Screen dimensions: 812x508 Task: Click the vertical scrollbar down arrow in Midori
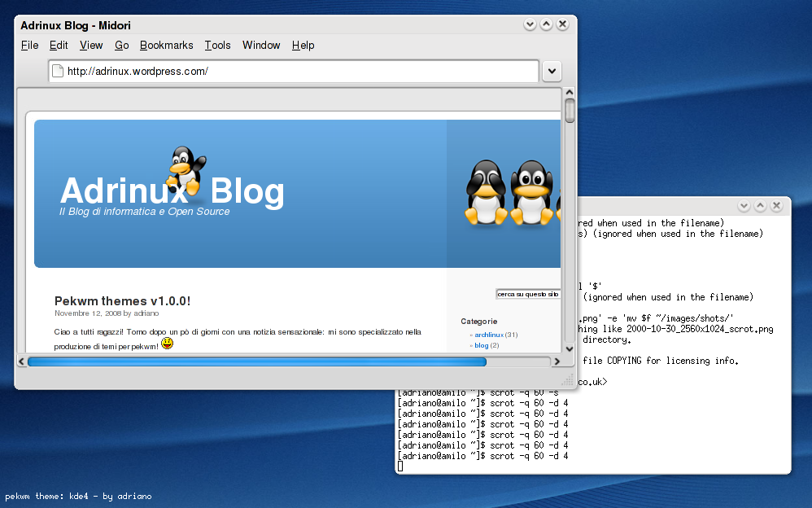click(x=570, y=349)
